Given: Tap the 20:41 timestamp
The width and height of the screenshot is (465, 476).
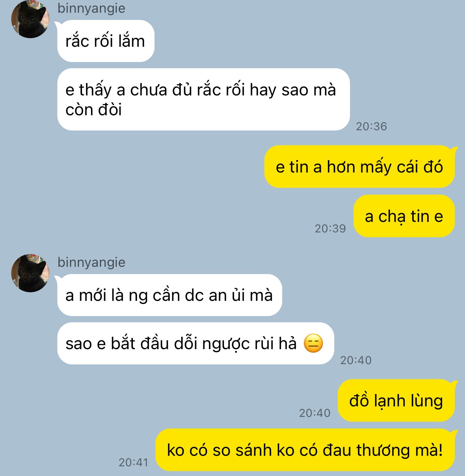Looking at the screenshot, I should click(134, 463).
